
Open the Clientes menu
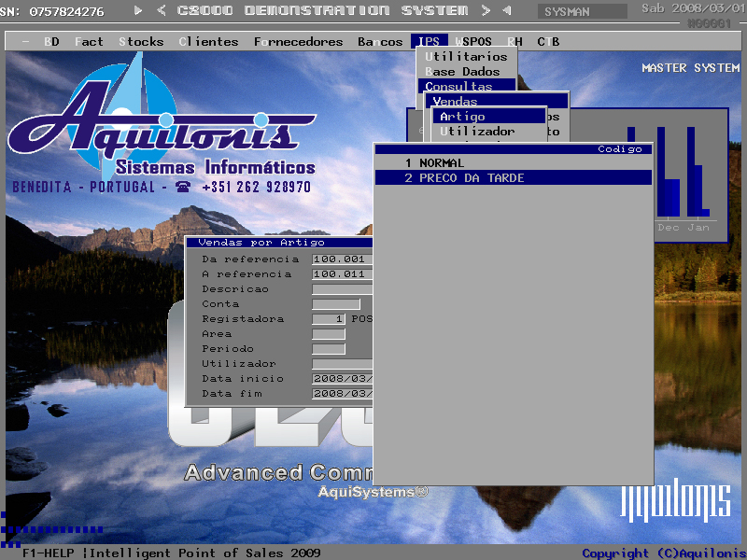coord(208,42)
